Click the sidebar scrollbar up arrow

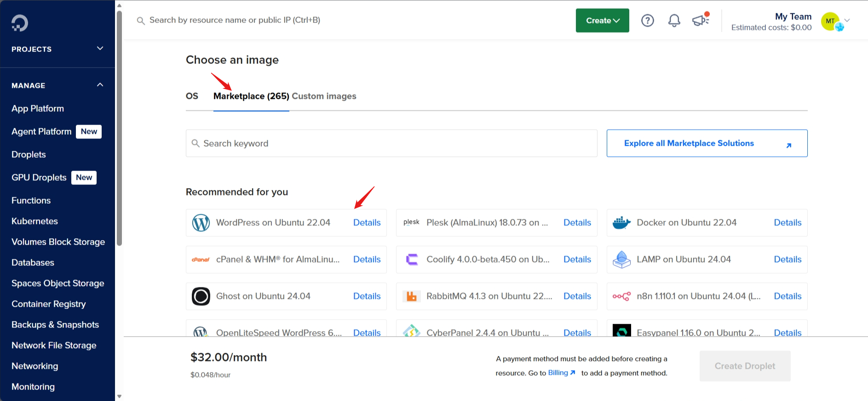click(x=119, y=6)
